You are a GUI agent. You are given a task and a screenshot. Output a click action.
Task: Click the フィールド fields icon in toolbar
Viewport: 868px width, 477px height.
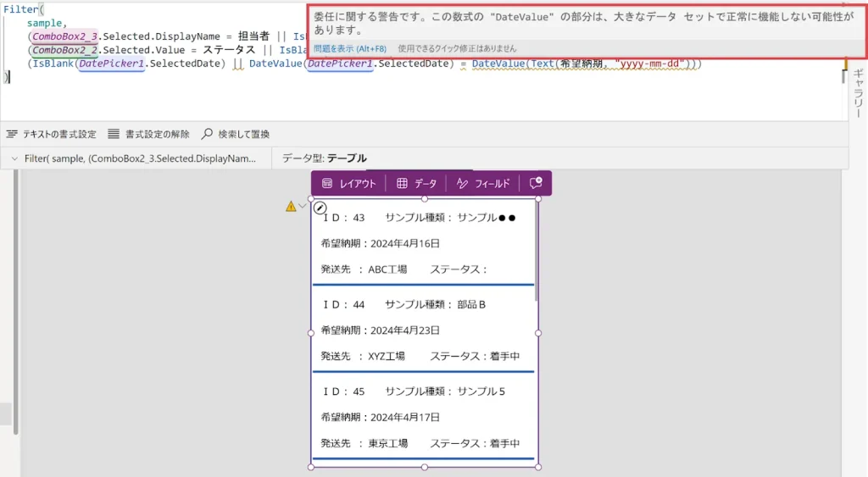pyautogui.click(x=462, y=183)
